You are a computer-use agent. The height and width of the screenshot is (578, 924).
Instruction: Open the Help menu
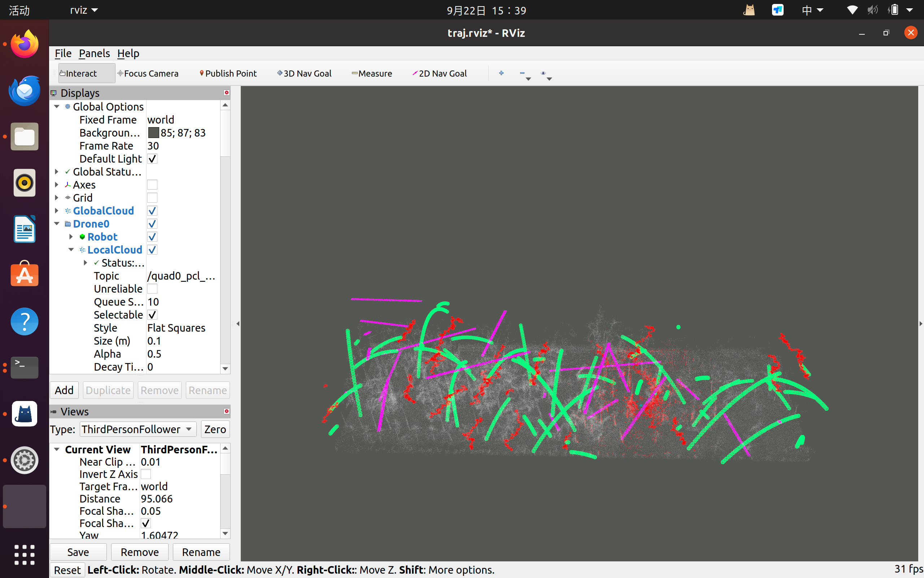pos(128,53)
